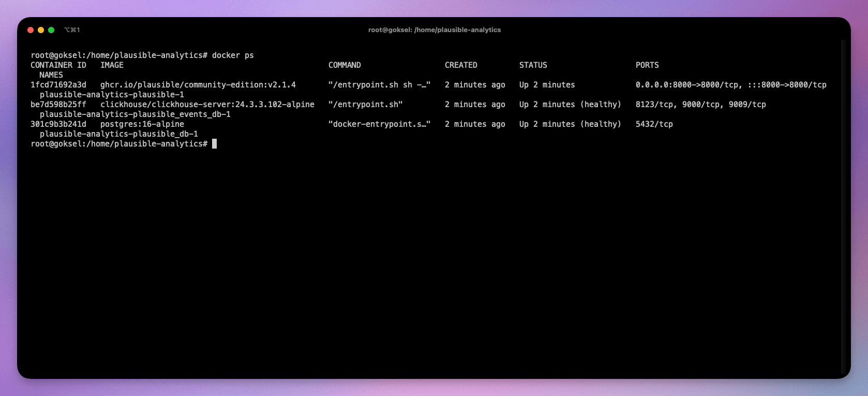The height and width of the screenshot is (396, 868).
Task: Click '2 minutes ago' in the postgres row
Action: (475, 124)
